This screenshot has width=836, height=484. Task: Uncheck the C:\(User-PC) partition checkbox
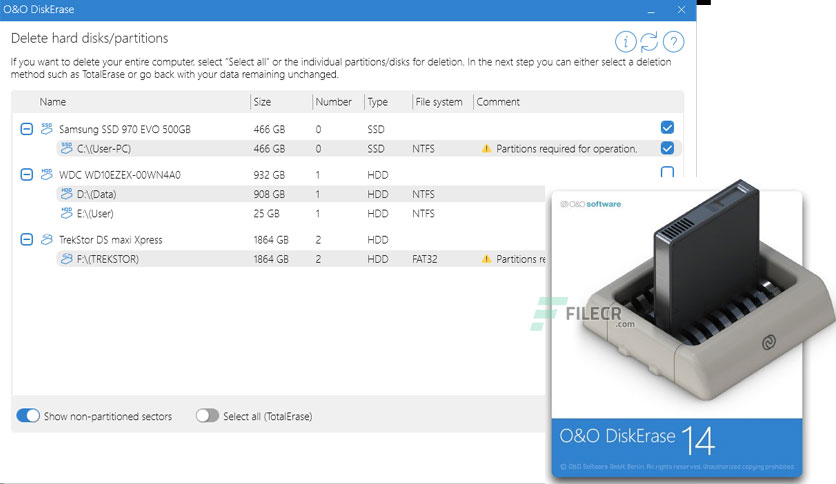tap(667, 148)
